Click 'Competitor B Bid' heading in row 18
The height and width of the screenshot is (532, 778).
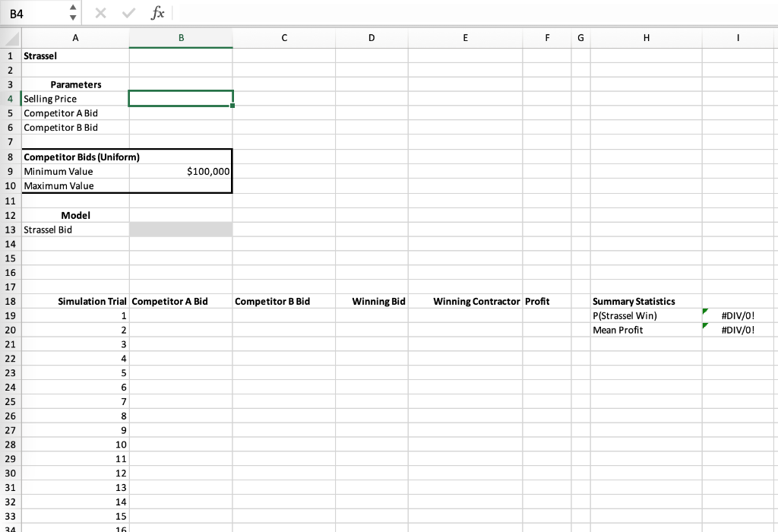click(x=284, y=301)
